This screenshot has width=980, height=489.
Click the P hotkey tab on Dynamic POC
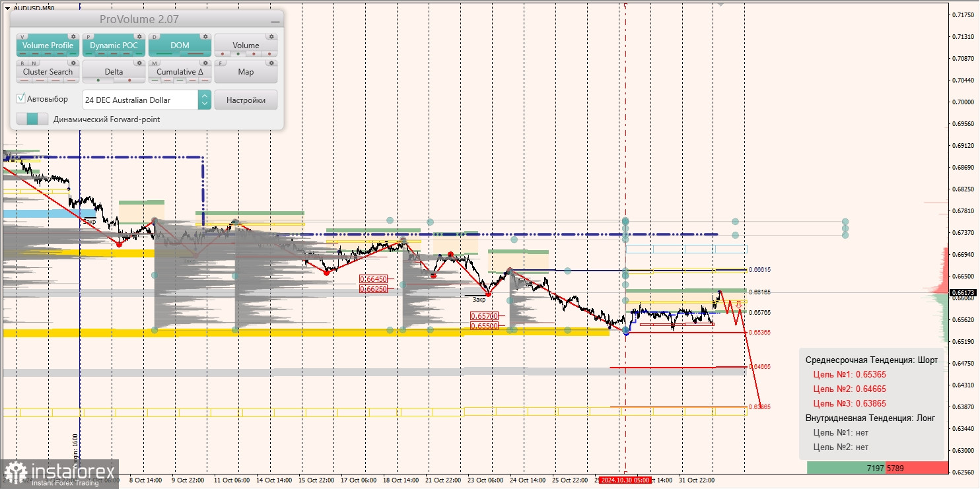90,37
